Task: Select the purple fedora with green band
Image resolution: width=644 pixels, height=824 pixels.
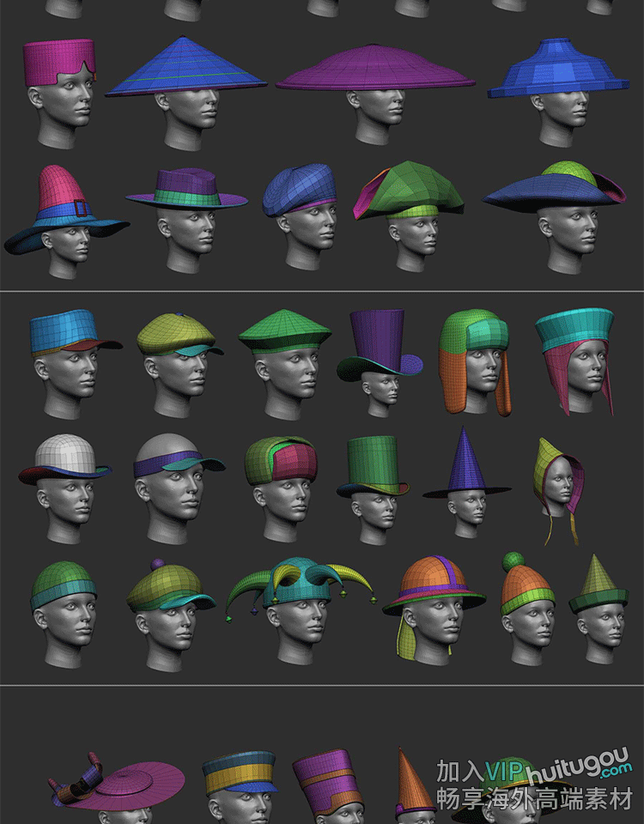Action: (x=186, y=189)
